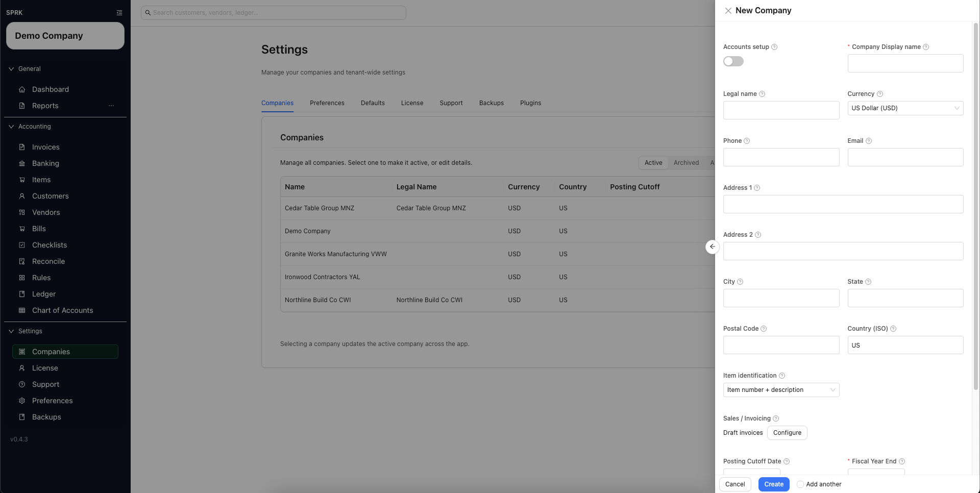Click help icon next to Posting Cutoff Date
The image size is (980, 493).
787,461
